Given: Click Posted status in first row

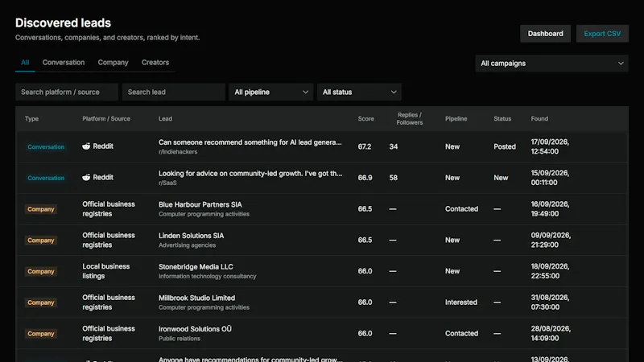Looking at the screenshot, I should point(505,146).
